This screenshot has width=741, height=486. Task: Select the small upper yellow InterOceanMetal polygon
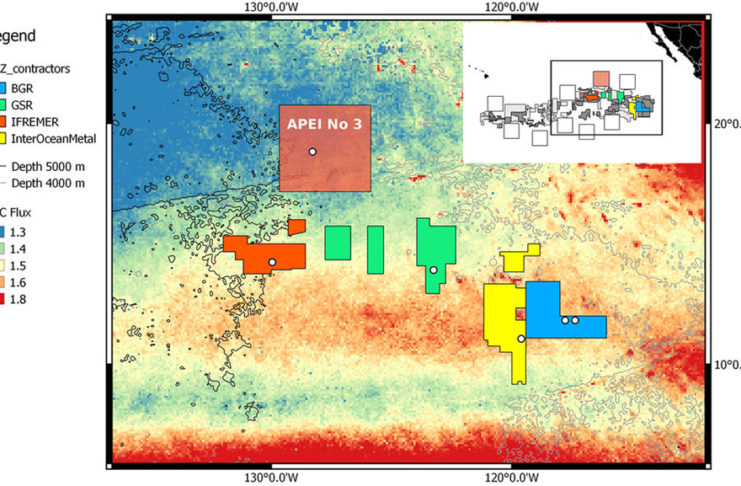(521, 259)
